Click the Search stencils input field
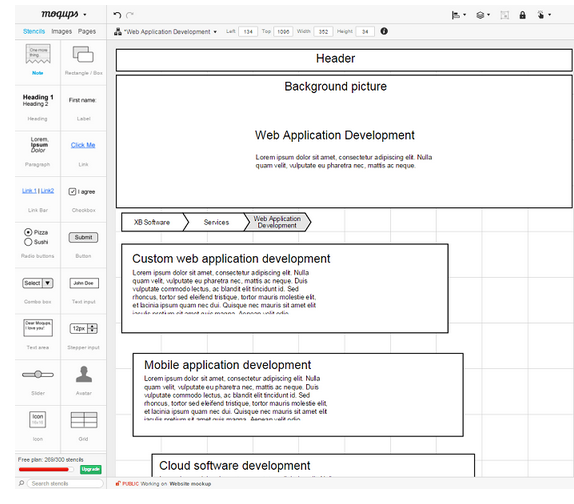 65,484
